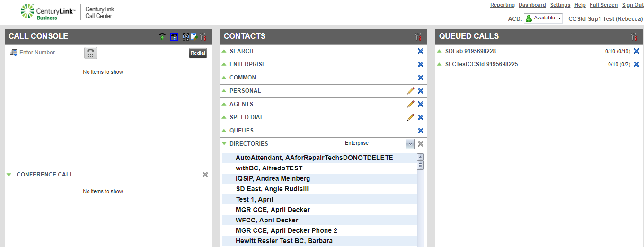Close the Personal contacts panel
This screenshot has height=247, width=644.
click(x=421, y=91)
